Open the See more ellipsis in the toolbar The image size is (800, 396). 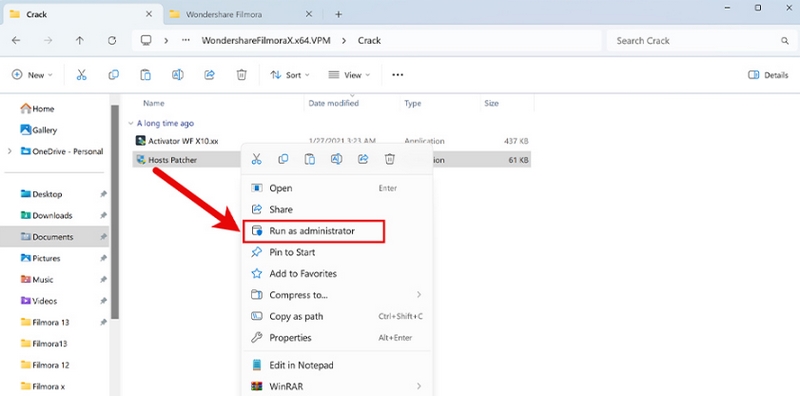[x=397, y=75]
